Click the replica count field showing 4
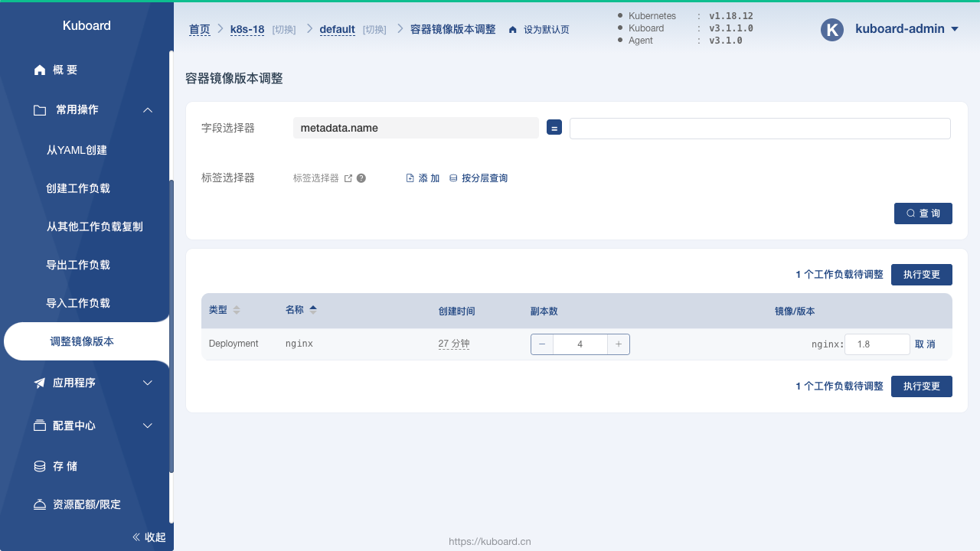The width and height of the screenshot is (980, 551). [x=580, y=344]
